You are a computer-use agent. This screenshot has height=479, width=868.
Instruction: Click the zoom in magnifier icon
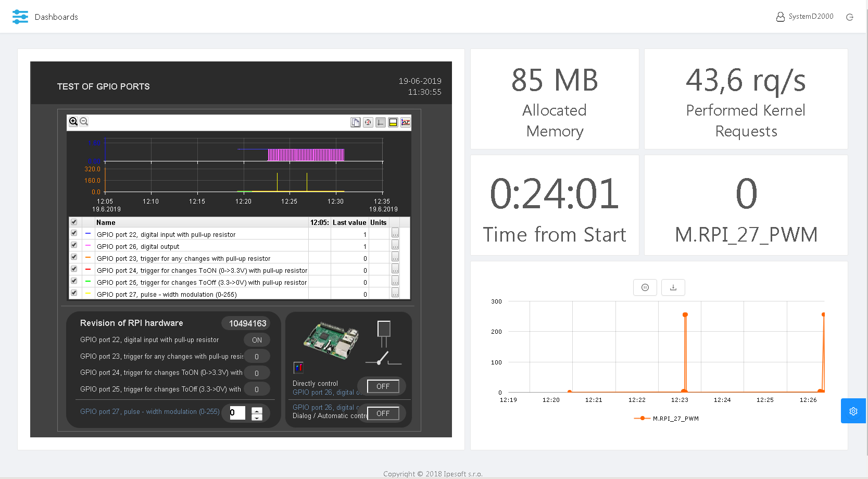coord(73,121)
